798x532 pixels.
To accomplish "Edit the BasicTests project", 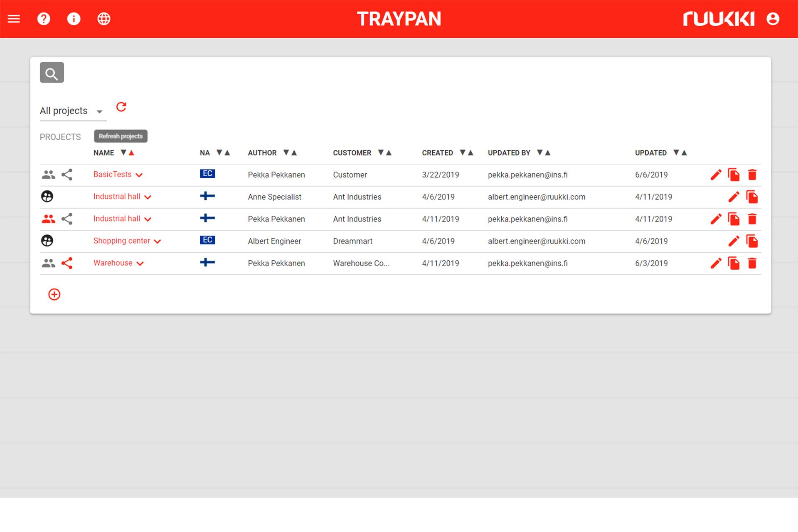I will (x=716, y=175).
